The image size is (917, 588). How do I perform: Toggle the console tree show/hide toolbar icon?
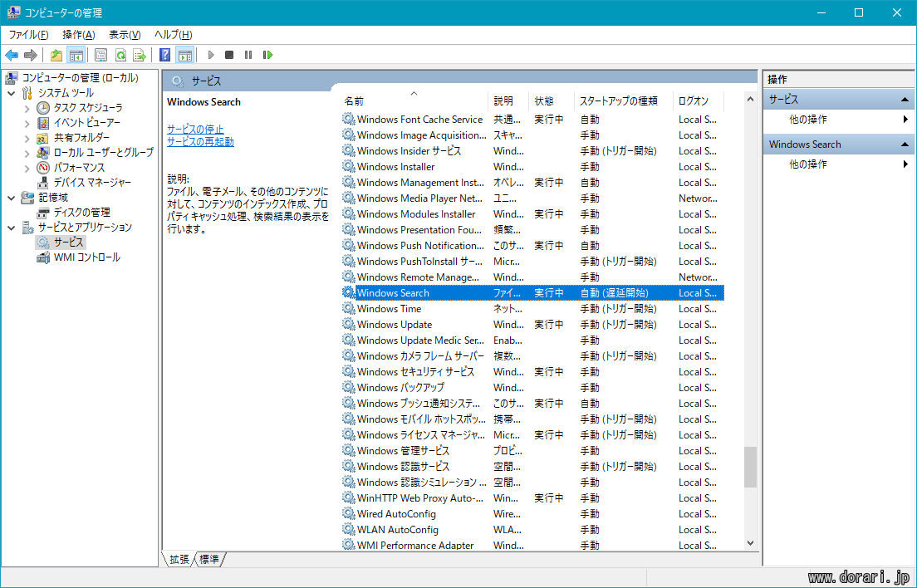(76, 55)
